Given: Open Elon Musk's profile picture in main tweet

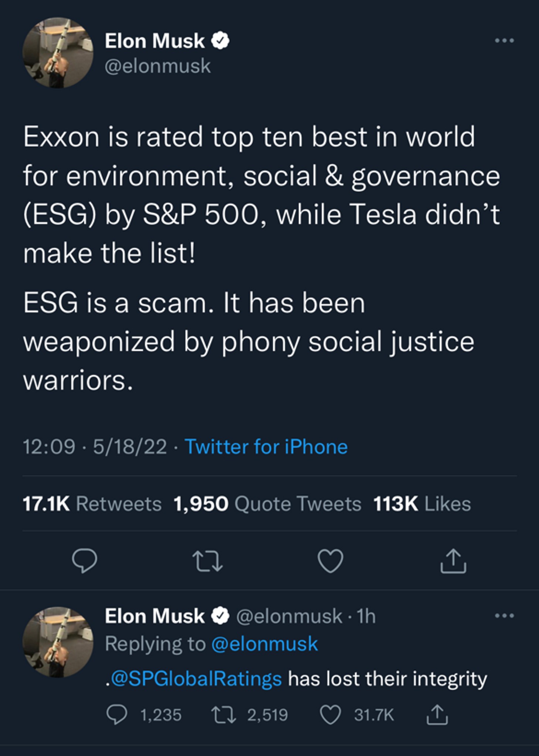Looking at the screenshot, I should tap(58, 53).
